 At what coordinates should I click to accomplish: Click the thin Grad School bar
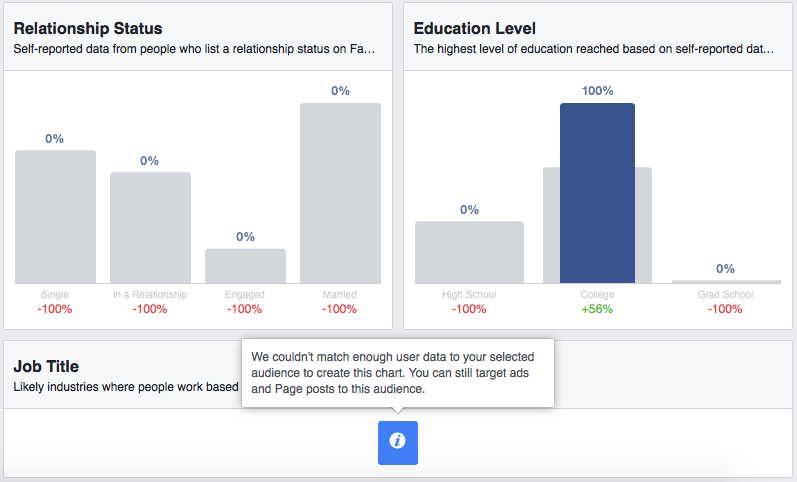pos(725,281)
